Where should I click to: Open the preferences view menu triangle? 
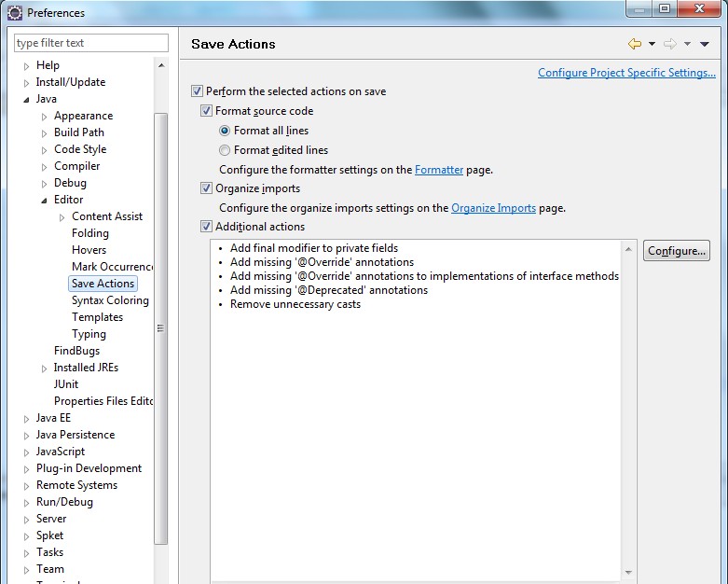[x=704, y=44]
